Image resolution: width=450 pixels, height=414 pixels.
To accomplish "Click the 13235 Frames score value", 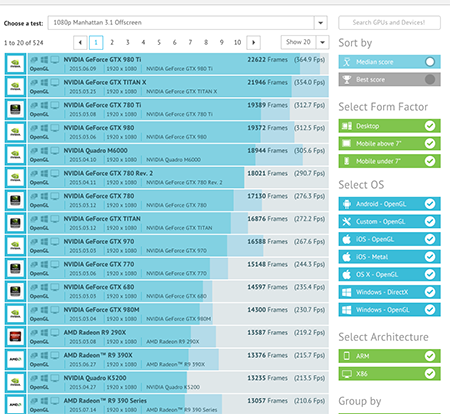I will point(267,378).
